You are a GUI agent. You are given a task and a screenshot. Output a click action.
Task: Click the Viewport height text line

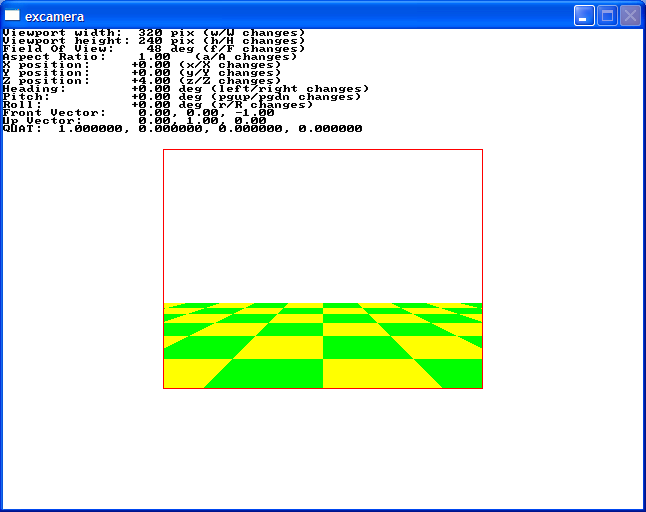click(154, 41)
